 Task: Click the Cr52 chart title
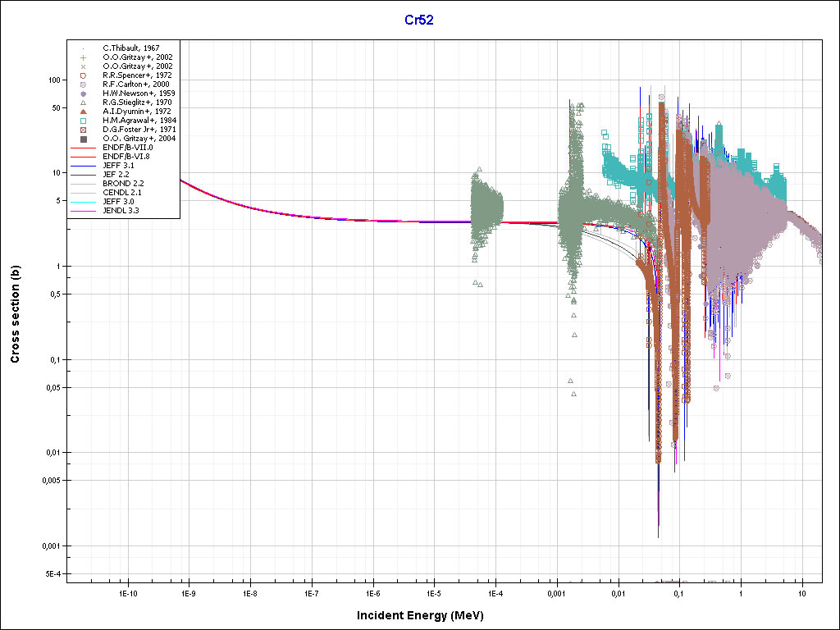(x=419, y=20)
